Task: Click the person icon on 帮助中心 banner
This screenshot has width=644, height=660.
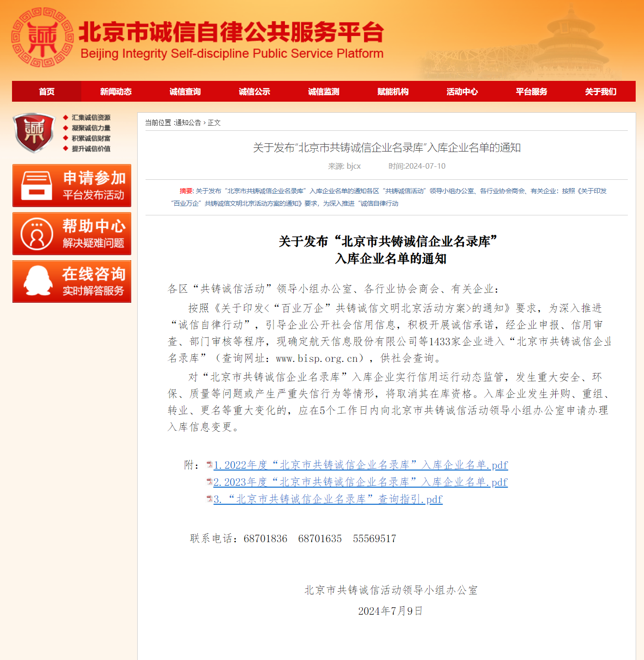Action: (x=37, y=234)
